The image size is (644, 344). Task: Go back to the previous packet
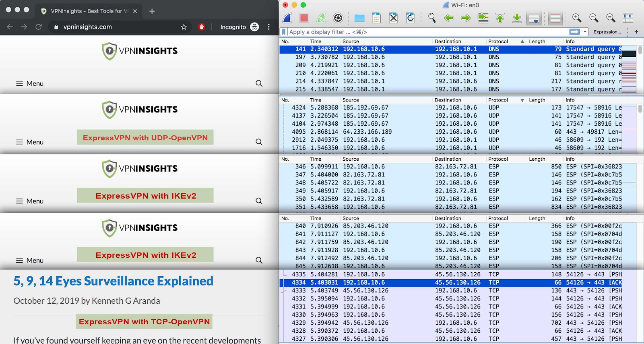point(449,18)
